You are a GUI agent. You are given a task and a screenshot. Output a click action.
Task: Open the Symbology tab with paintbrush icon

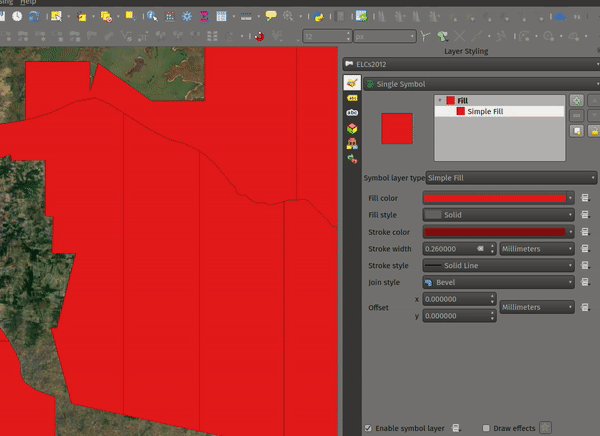pyautogui.click(x=352, y=84)
